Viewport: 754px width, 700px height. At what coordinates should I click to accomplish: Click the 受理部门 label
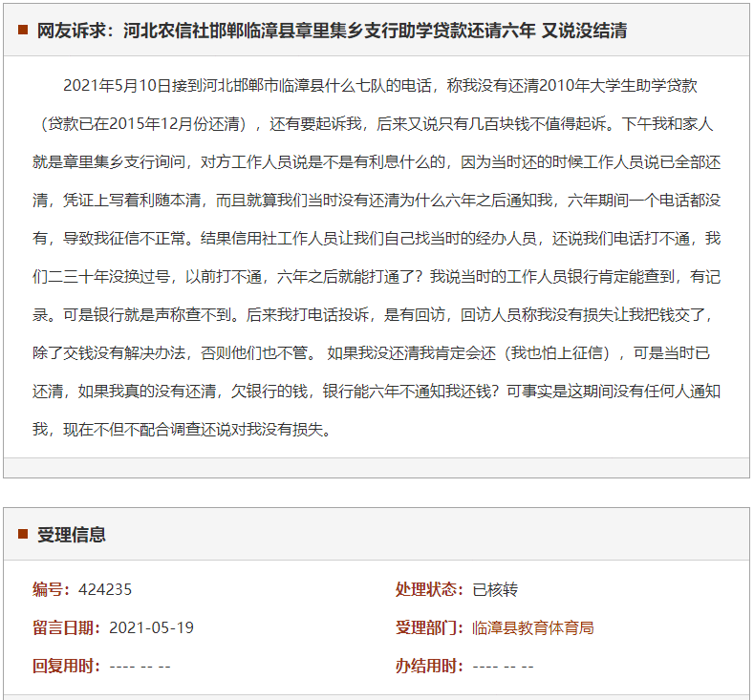(x=429, y=628)
